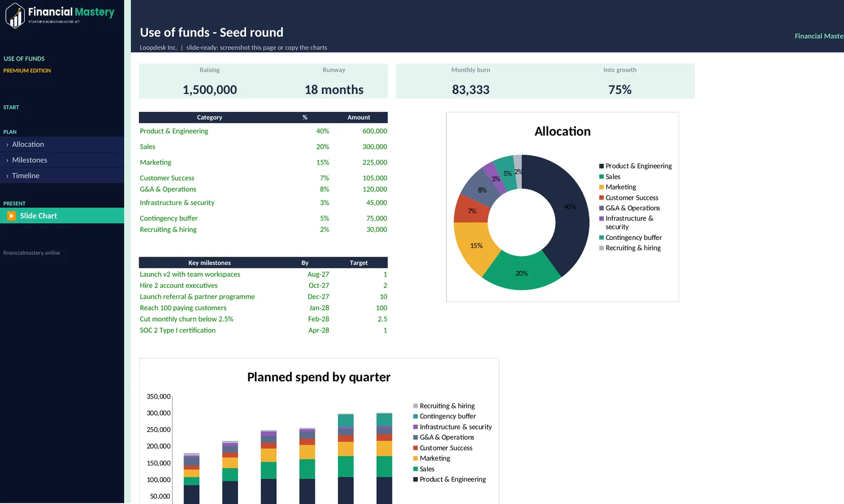Image resolution: width=844 pixels, height=504 pixels.
Task: Click the Allocation chart title
Action: pos(562,131)
